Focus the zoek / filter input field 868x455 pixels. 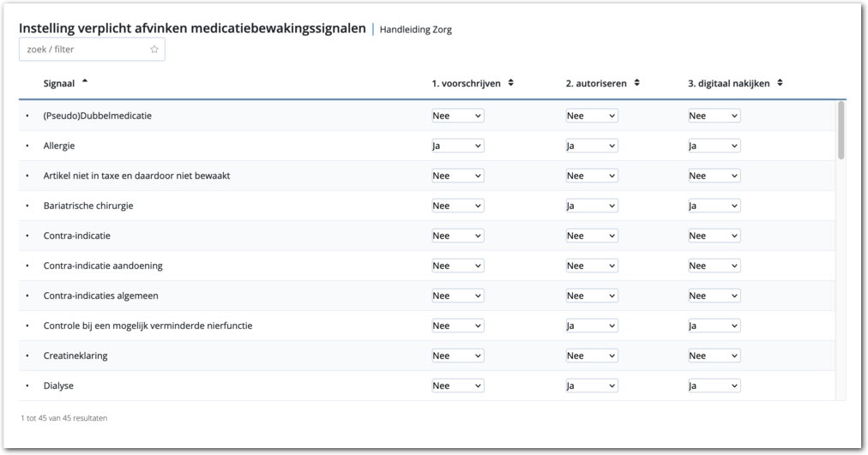pyautogui.click(x=84, y=50)
